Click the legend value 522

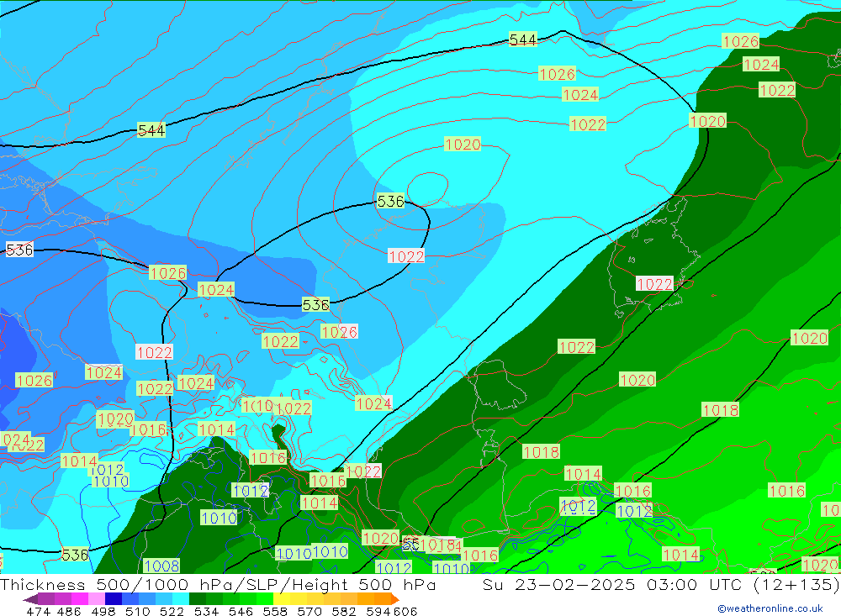[172, 612]
